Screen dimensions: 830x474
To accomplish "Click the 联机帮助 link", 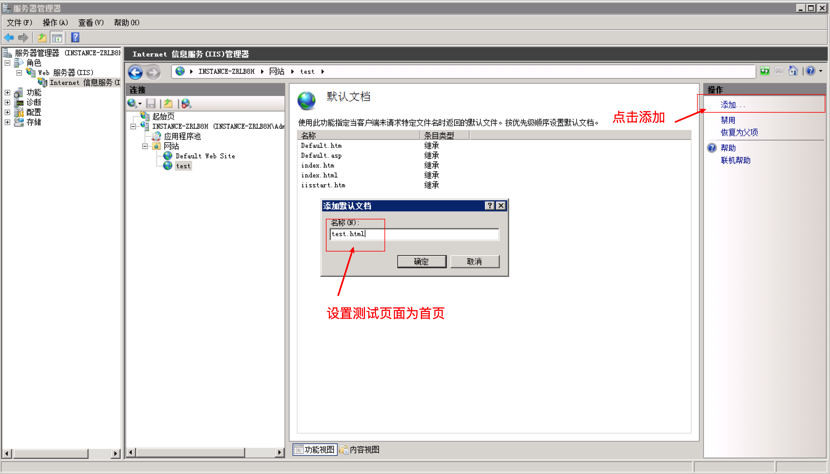I will pyautogui.click(x=735, y=160).
